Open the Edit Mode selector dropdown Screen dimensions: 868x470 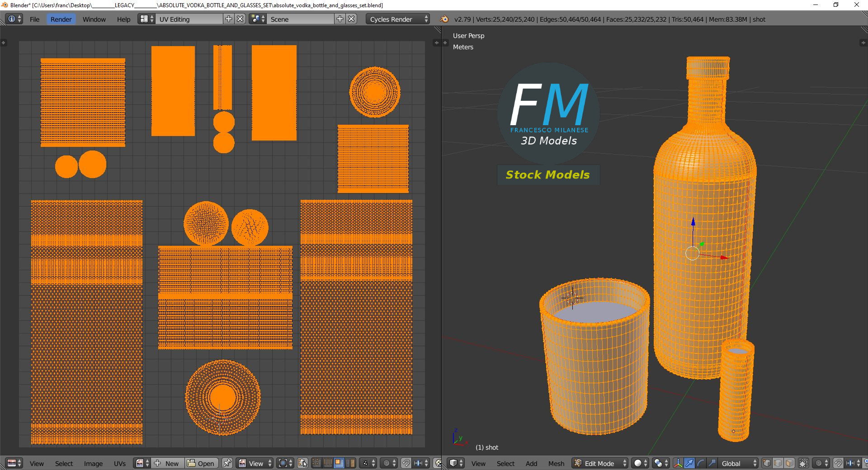tap(600, 463)
